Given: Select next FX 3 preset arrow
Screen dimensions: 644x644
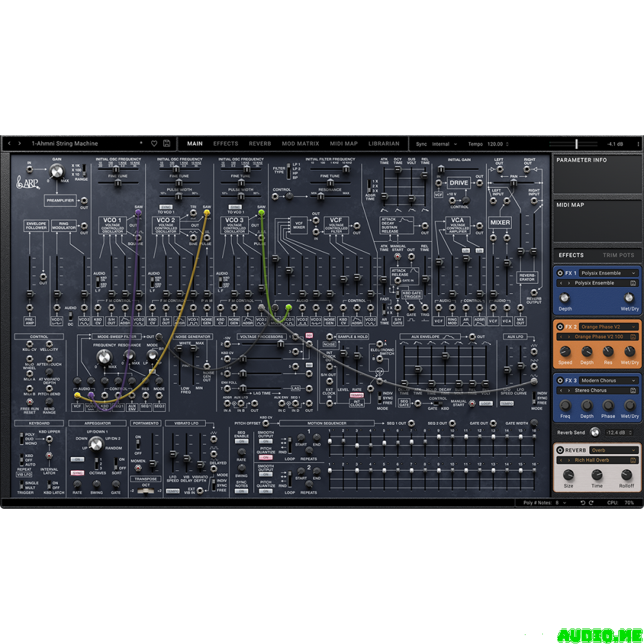Looking at the screenshot, I should tap(569, 391).
